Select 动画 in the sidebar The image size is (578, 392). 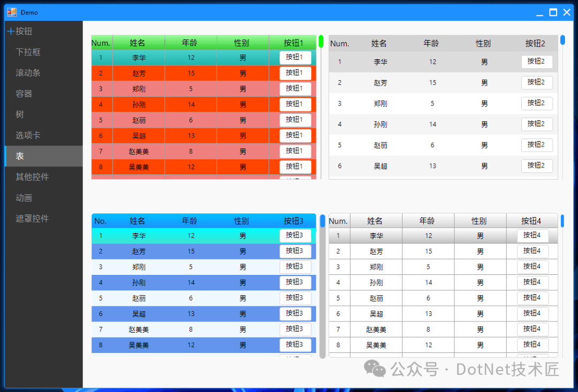tap(24, 198)
